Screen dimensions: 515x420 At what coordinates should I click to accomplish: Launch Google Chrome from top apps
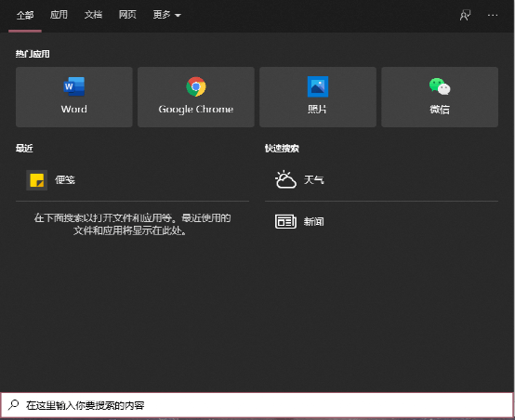[x=196, y=86]
